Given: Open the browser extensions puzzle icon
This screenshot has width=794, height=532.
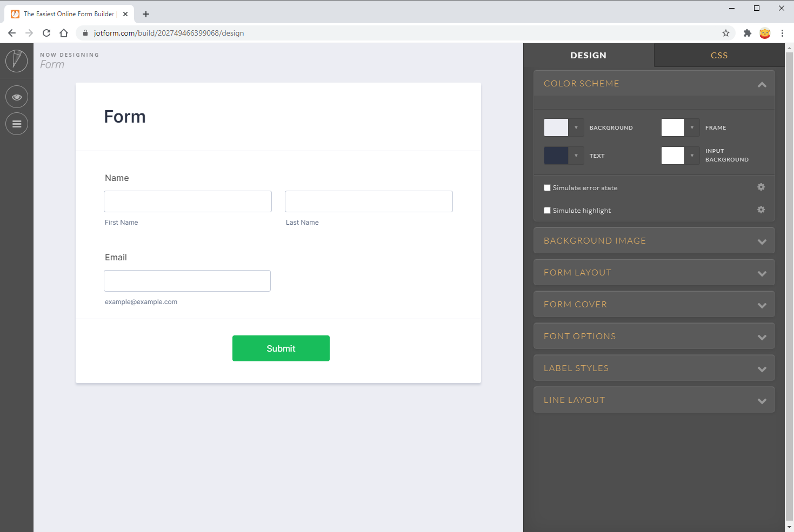Looking at the screenshot, I should tap(748, 33).
